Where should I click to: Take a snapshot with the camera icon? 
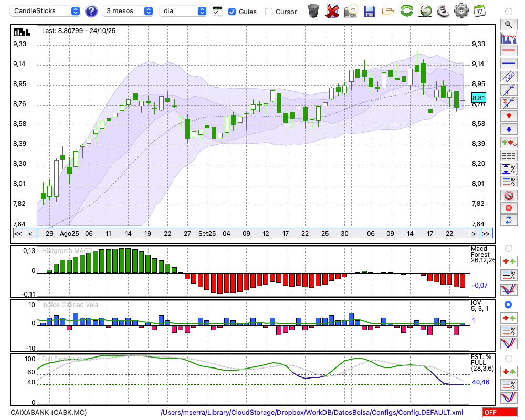pyautogui.click(x=351, y=11)
